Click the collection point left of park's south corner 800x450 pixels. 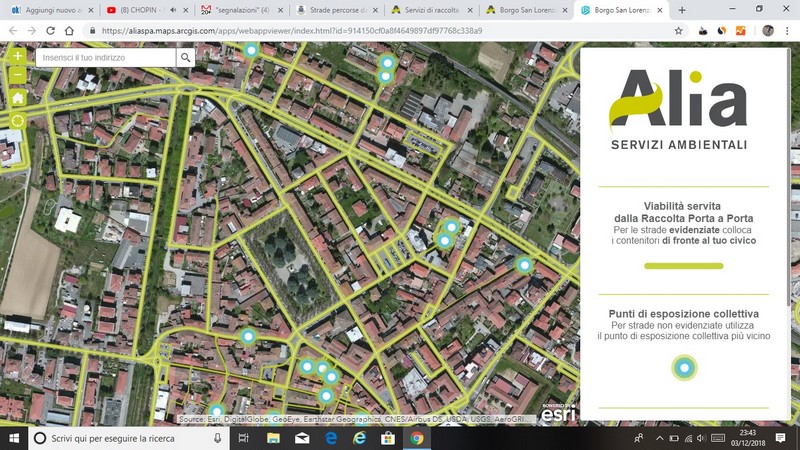pyautogui.click(x=248, y=336)
